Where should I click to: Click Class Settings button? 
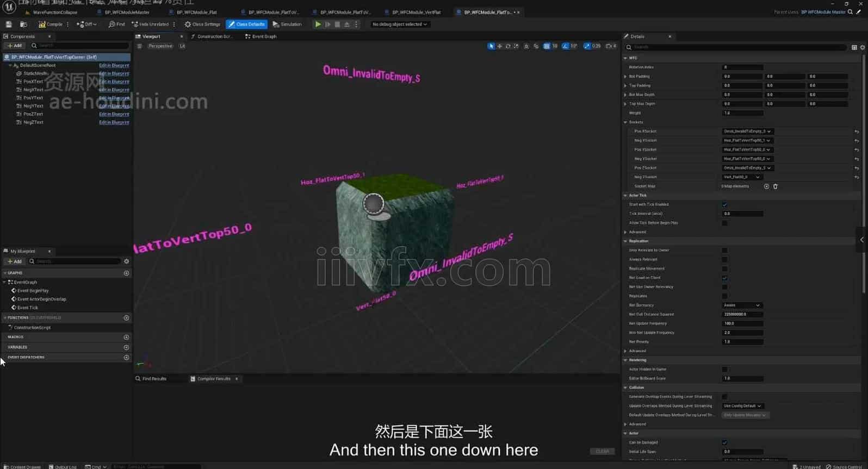(x=202, y=24)
